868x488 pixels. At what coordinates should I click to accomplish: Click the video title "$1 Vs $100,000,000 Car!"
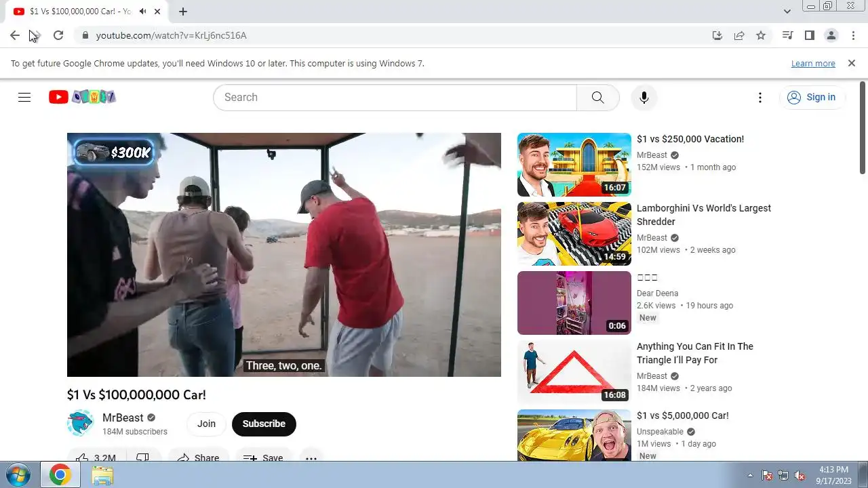(x=136, y=394)
